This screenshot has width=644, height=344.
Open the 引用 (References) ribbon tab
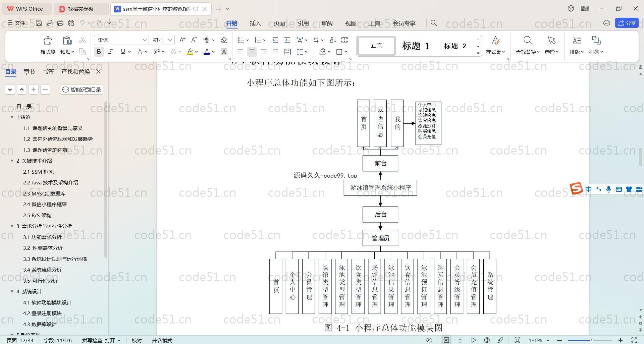tap(303, 23)
